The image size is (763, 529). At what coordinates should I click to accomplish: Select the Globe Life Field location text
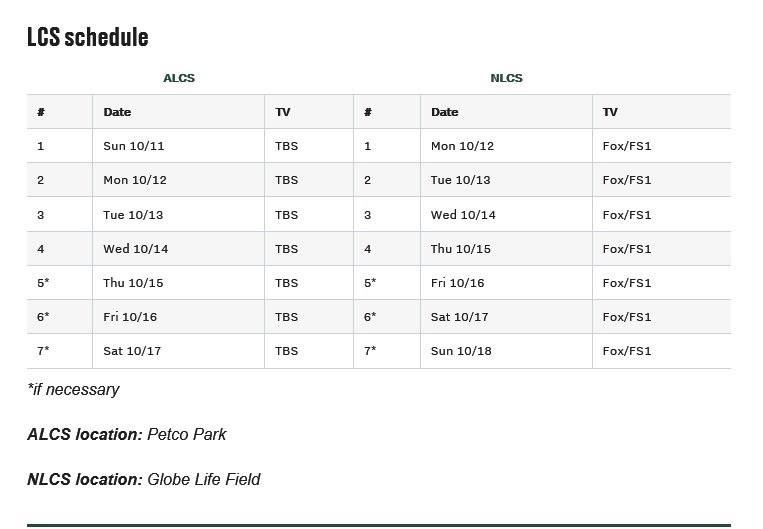[204, 479]
